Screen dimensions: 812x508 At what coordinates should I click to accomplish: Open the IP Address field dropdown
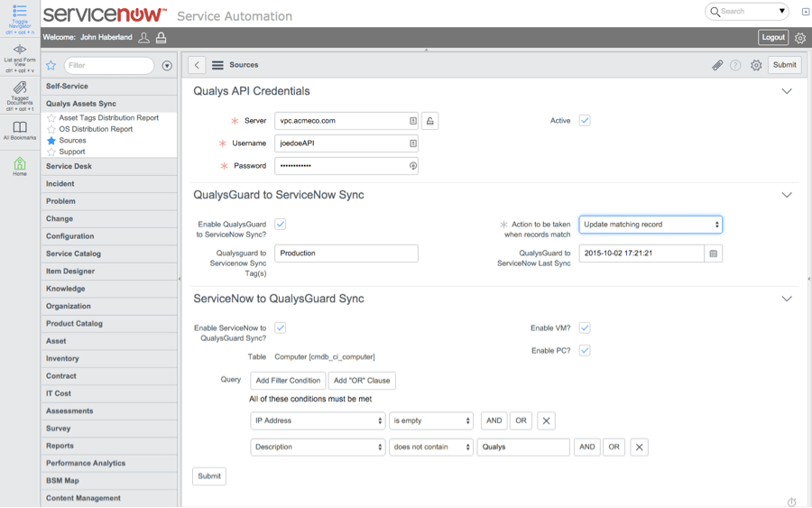[318, 420]
